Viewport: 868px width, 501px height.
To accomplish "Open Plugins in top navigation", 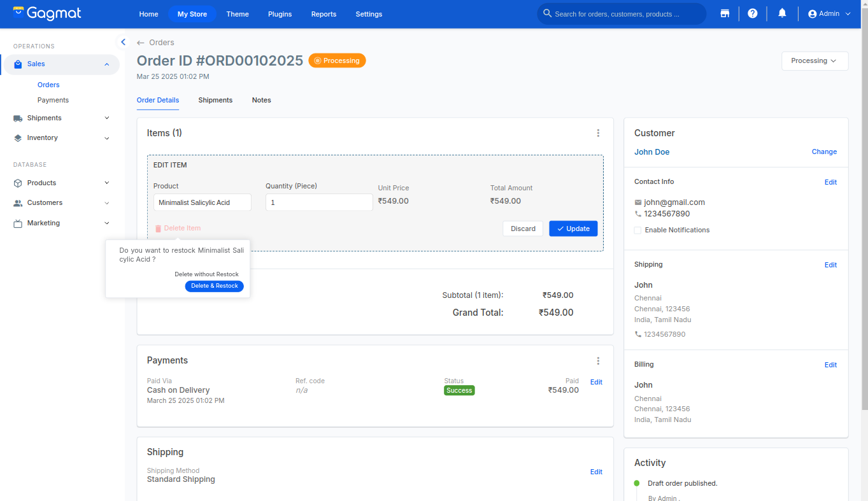I will tap(280, 14).
